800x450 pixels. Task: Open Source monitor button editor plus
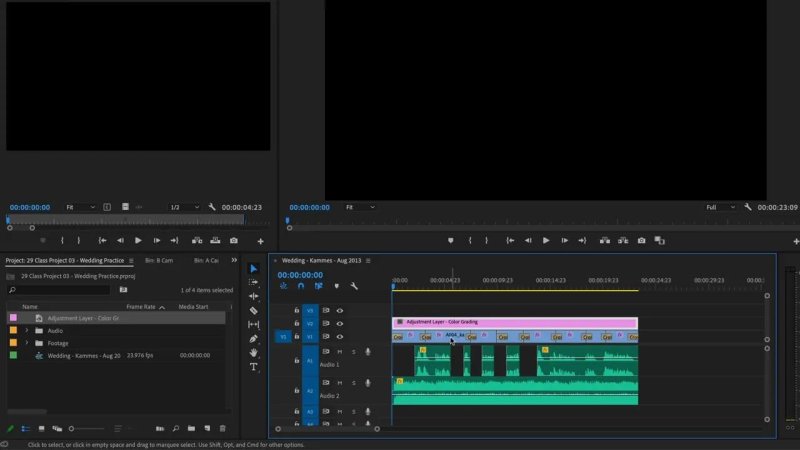coord(261,241)
